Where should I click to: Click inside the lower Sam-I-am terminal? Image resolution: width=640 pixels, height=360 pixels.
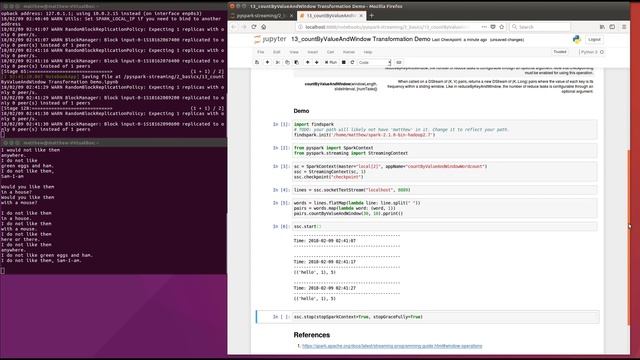tap(113, 210)
